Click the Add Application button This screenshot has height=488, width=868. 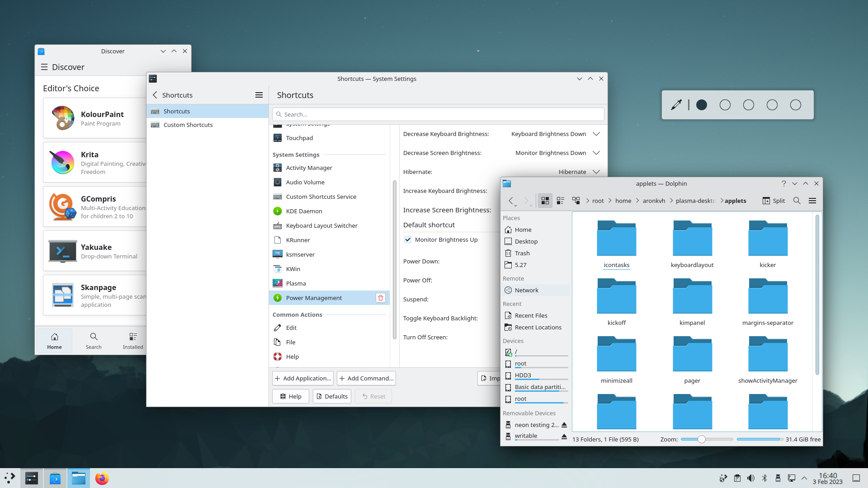click(302, 378)
